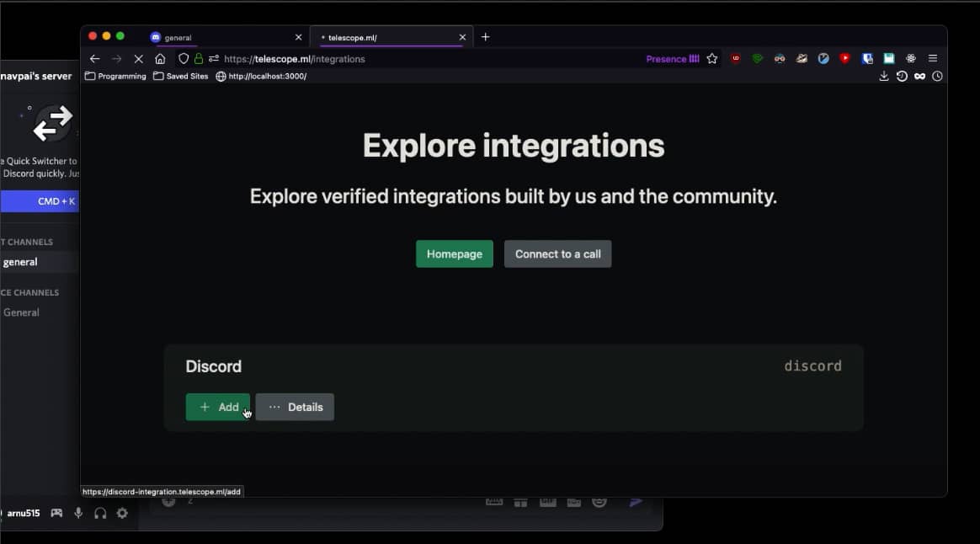Close the telescope.ml tab
The image size is (980, 544).
click(x=462, y=38)
